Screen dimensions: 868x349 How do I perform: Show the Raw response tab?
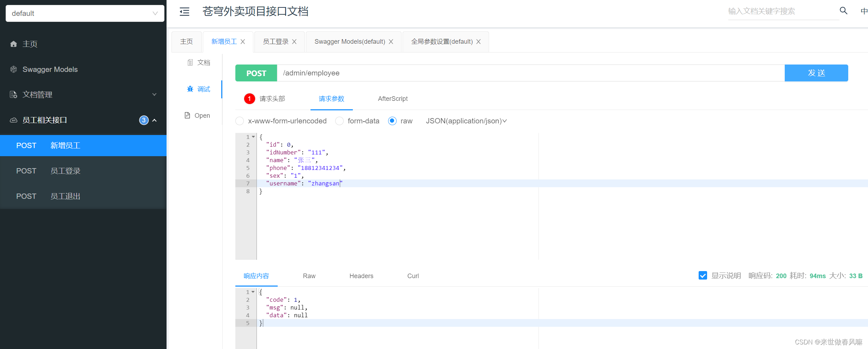(309, 276)
